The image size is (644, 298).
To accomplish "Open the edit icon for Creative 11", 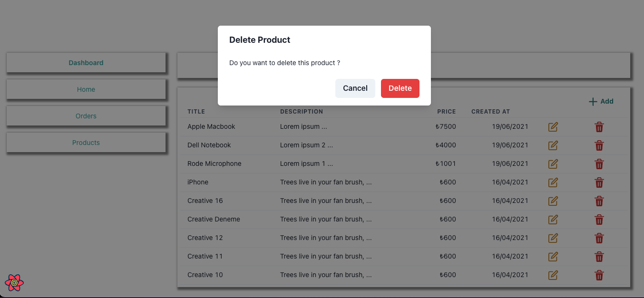I will click(553, 257).
